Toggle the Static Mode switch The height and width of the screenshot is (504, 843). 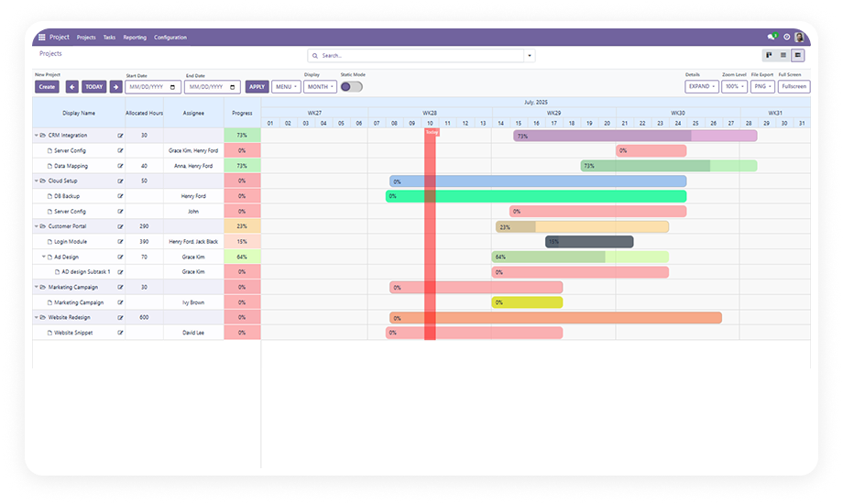tap(352, 87)
